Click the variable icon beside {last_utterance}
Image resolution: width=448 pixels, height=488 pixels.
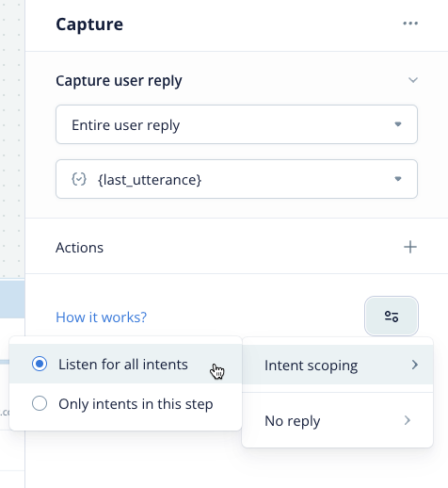[x=79, y=179]
